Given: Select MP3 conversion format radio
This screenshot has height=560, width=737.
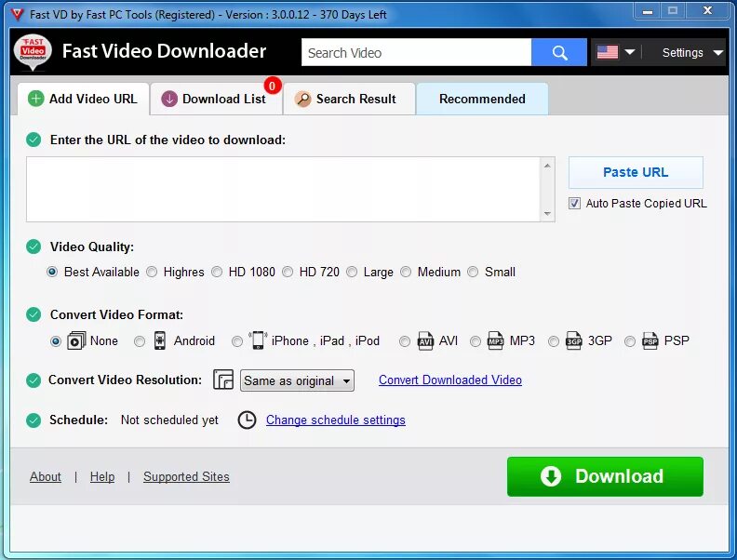Looking at the screenshot, I should [476, 341].
